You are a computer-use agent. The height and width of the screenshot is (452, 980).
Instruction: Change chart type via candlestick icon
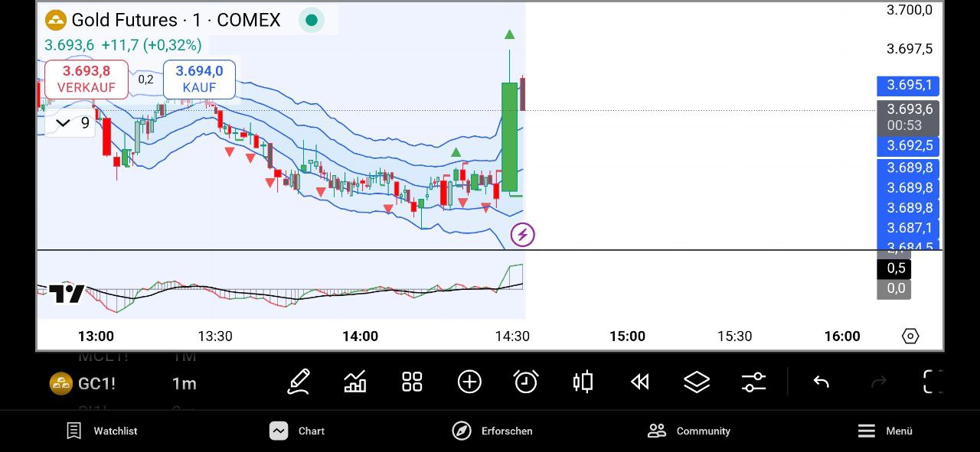pyautogui.click(x=583, y=382)
